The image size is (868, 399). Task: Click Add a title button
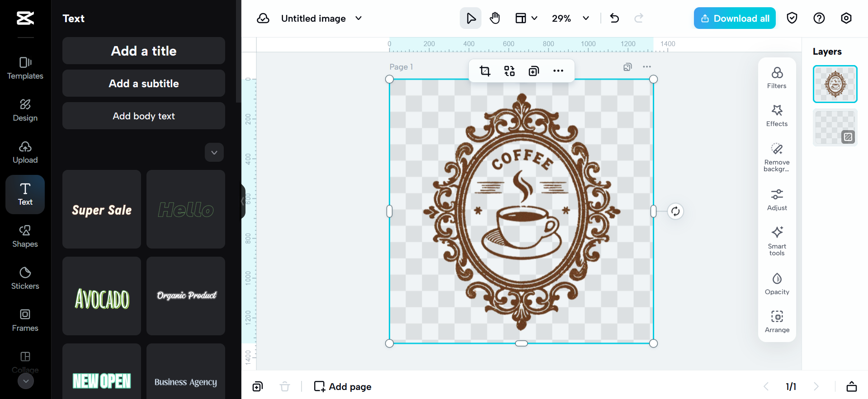[x=144, y=51]
